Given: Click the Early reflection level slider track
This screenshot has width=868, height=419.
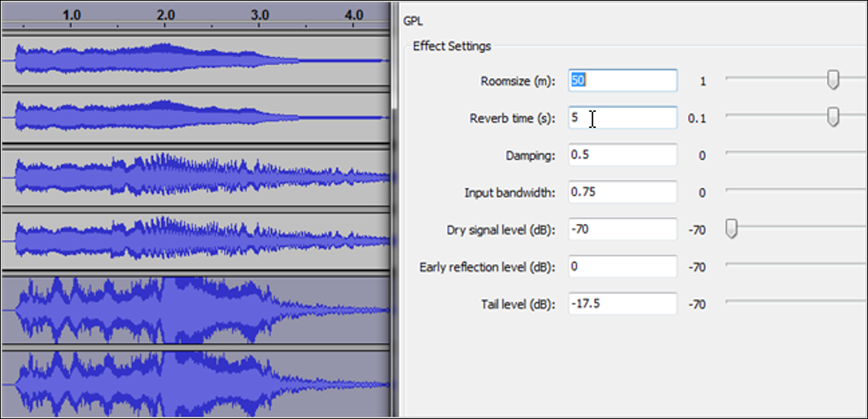Looking at the screenshot, I should click(796, 264).
